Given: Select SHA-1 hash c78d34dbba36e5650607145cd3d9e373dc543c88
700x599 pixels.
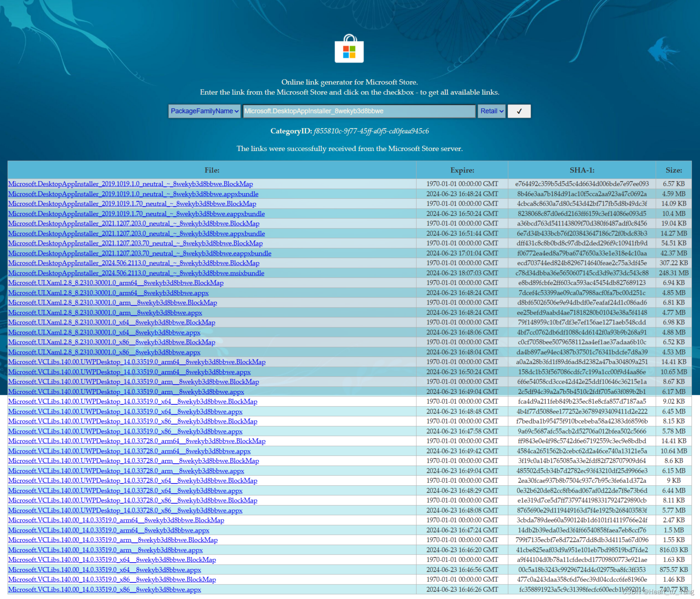Looking at the screenshot, I should pyautogui.click(x=582, y=273).
